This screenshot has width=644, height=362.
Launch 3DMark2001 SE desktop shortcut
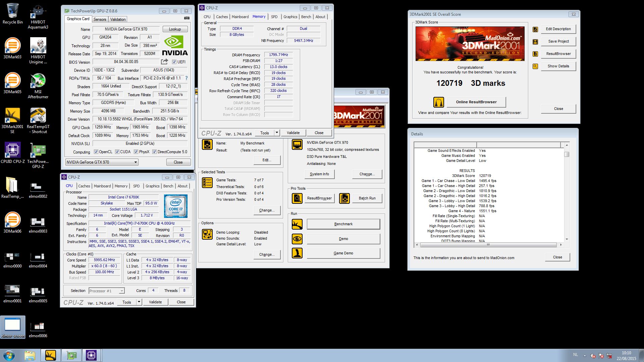pyautogui.click(x=12, y=121)
